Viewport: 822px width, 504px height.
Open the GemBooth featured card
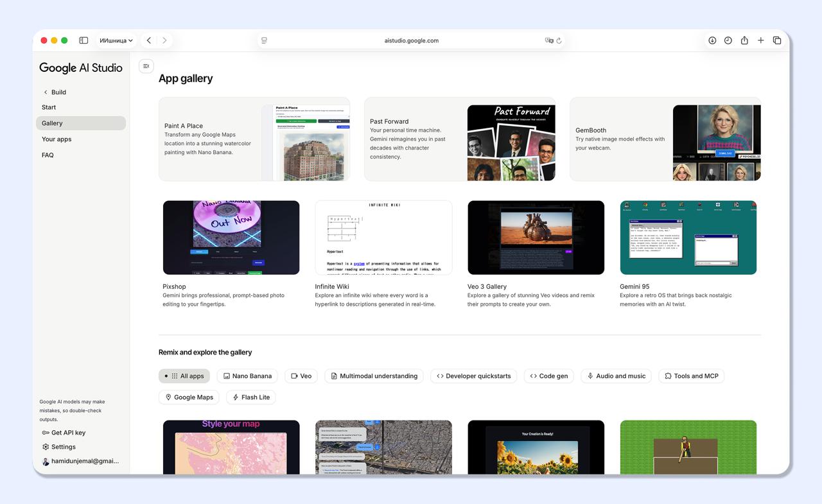coord(665,139)
